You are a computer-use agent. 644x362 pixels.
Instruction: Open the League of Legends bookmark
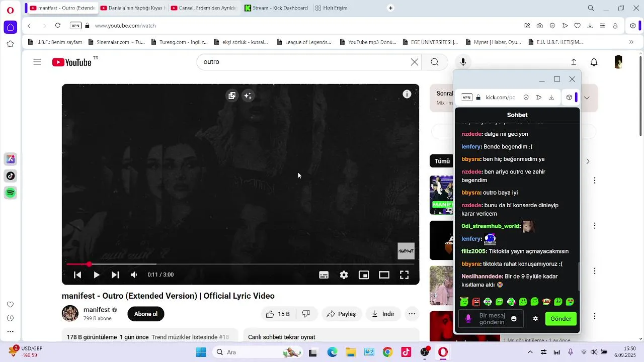tap(303, 42)
